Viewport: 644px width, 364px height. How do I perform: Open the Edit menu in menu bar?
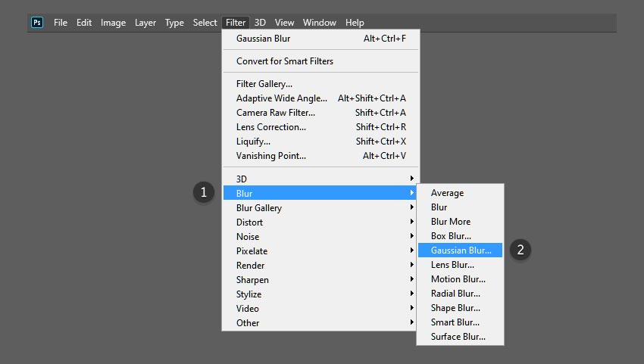(x=84, y=23)
